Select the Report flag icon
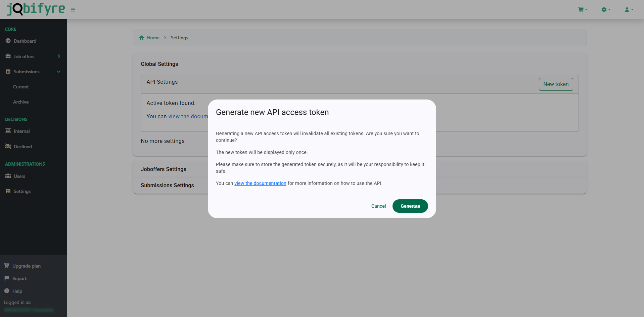Viewport: 644px width, 317px height. tap(6, 278)
